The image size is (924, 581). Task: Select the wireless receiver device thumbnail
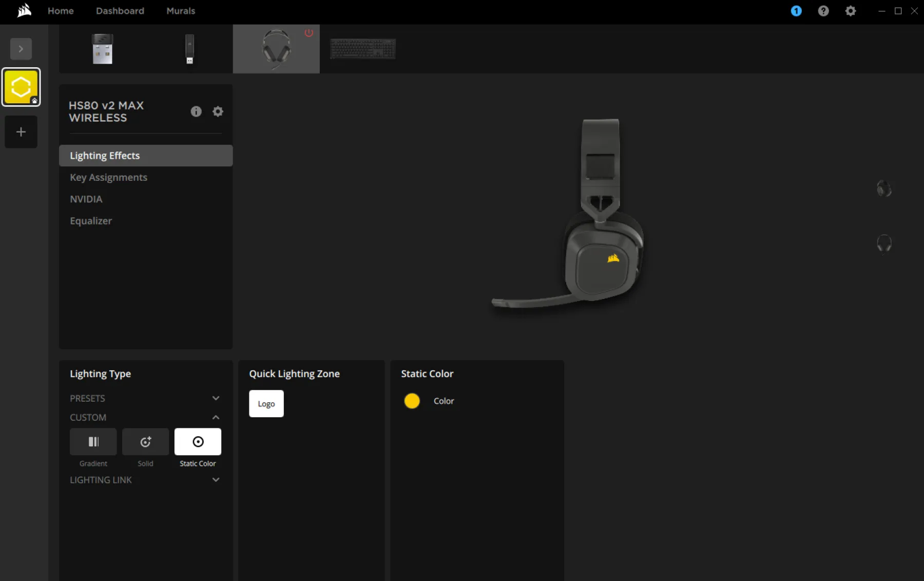tap(102, 49)
